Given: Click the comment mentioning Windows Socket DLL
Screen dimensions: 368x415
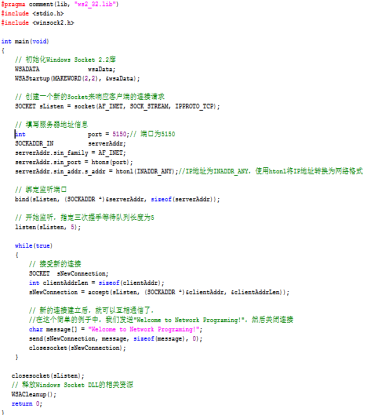Looking at the screenshot, I should coord(72,385).
